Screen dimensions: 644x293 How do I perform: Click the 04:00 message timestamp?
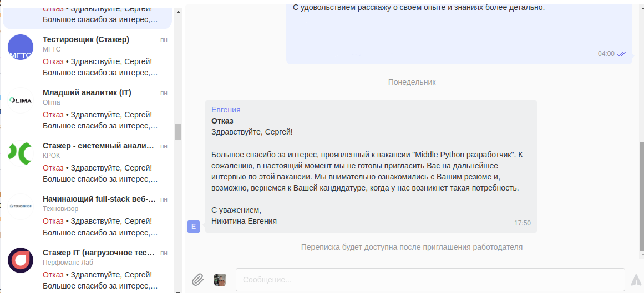[606, 54]
